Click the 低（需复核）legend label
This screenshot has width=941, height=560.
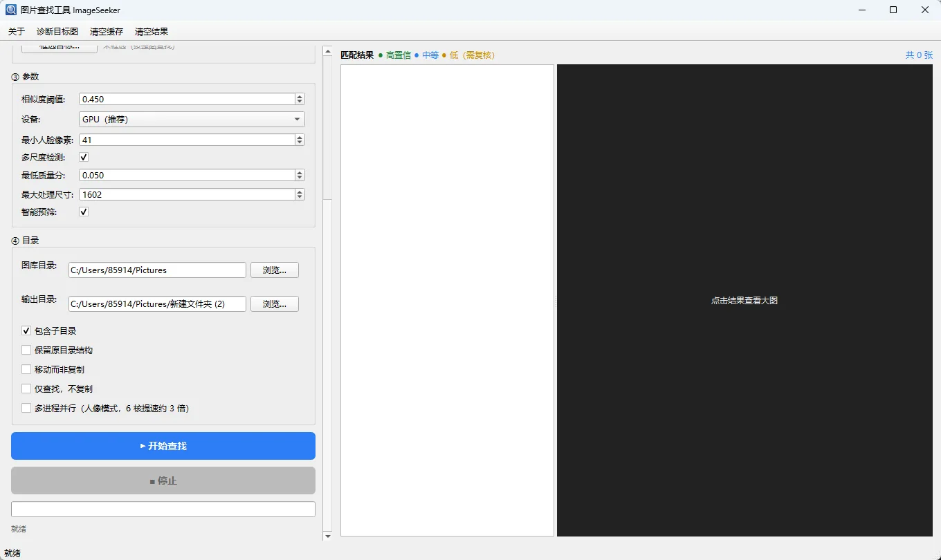pyautogui.click(x=473, y=55)
